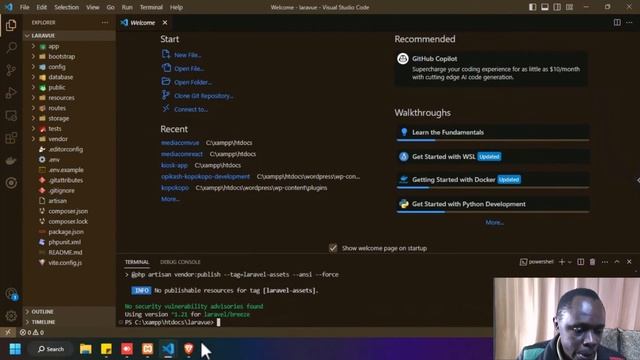Open Customize Layout button in title bar
The height and width of the screenshot is (360, 640).
click(569, 7)
